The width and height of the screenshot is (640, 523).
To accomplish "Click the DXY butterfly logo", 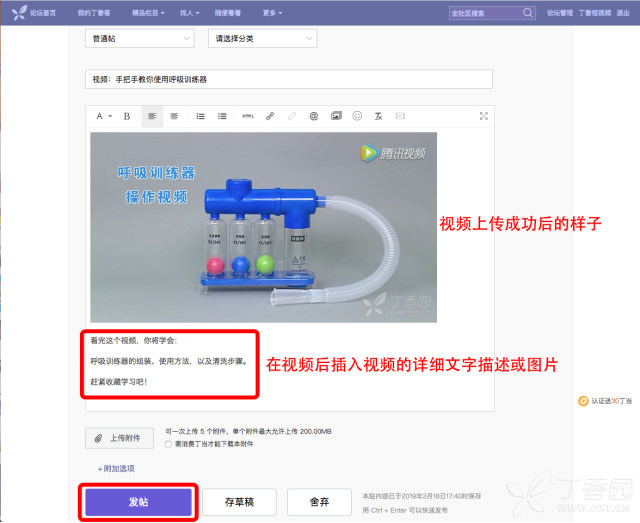I will 19,13.
